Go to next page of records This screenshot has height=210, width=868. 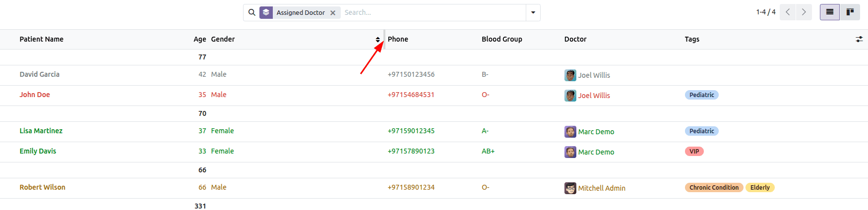click(804, 12)
